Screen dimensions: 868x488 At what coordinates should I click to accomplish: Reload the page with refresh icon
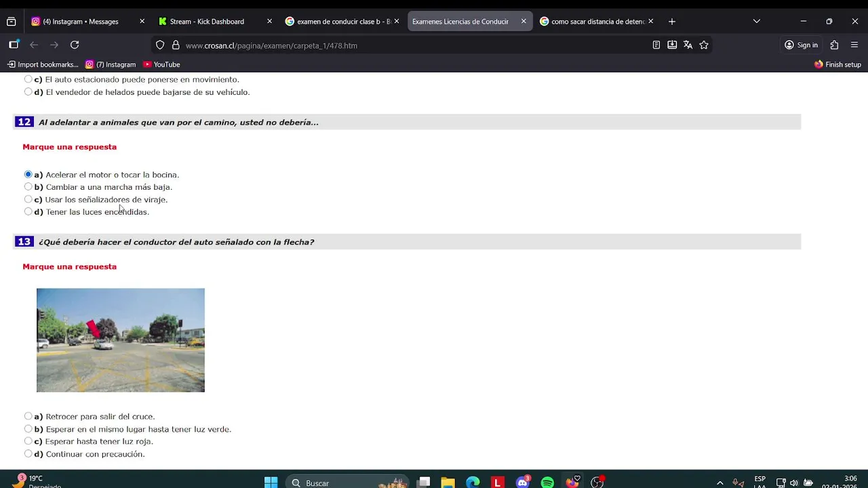point(75,45)
